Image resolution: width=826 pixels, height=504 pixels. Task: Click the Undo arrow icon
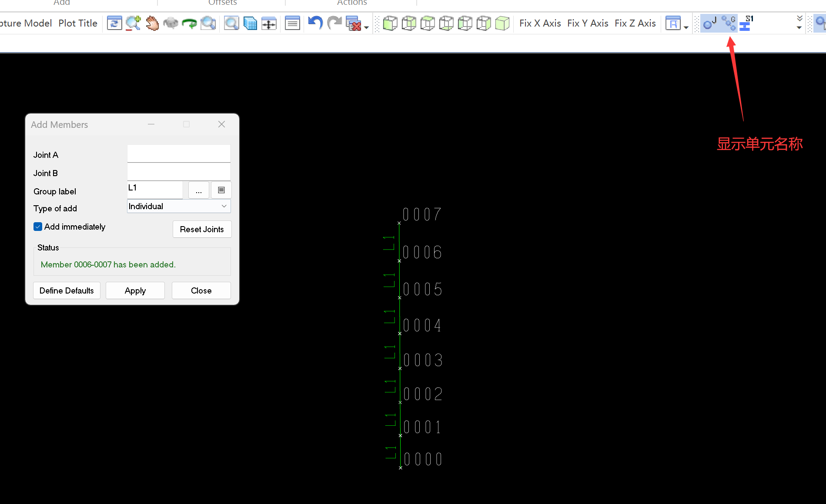coord(315,23)
